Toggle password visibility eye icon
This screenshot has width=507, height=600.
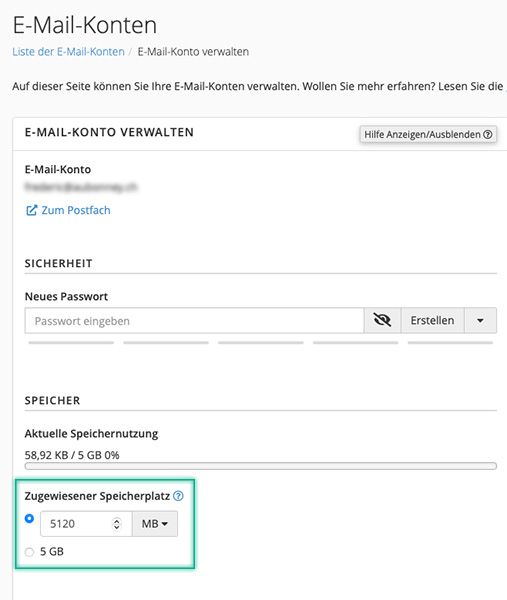coord(382,320)
